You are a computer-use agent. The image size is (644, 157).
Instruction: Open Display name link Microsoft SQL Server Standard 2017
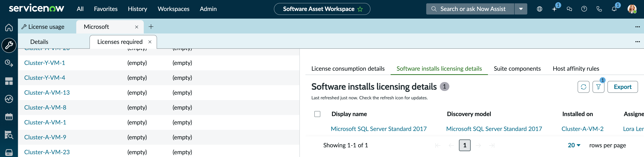[379, 129]
